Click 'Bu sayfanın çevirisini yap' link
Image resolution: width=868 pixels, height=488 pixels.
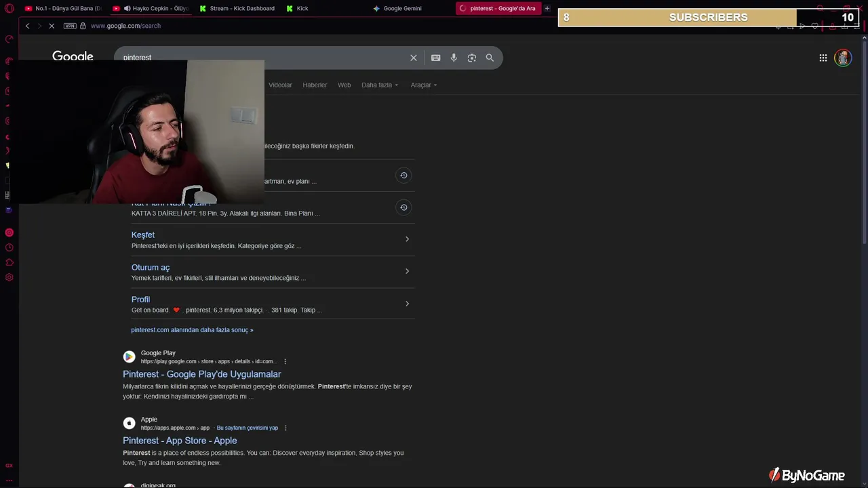coord(248,428)
